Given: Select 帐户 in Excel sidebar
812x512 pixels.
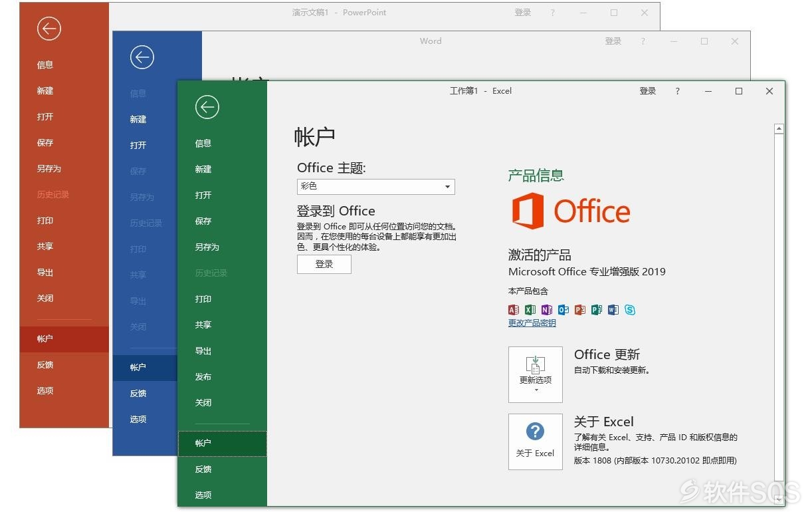Looking at the screenshot, I should (222, 443).
